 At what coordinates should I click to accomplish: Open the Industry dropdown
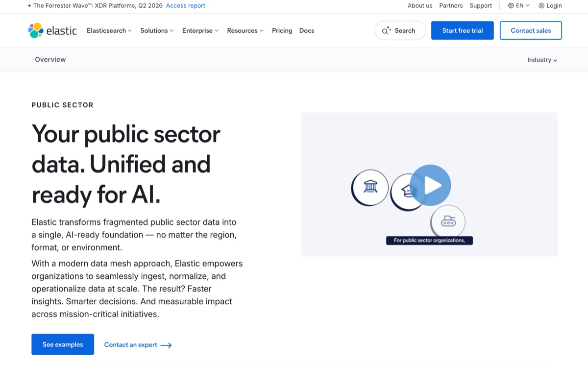point(542,60)
